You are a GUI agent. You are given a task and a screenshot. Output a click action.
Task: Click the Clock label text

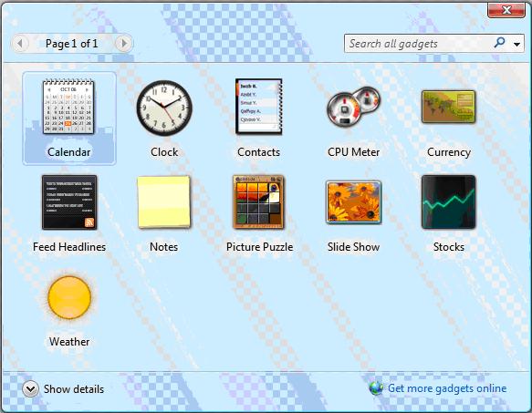click(164, 152)
